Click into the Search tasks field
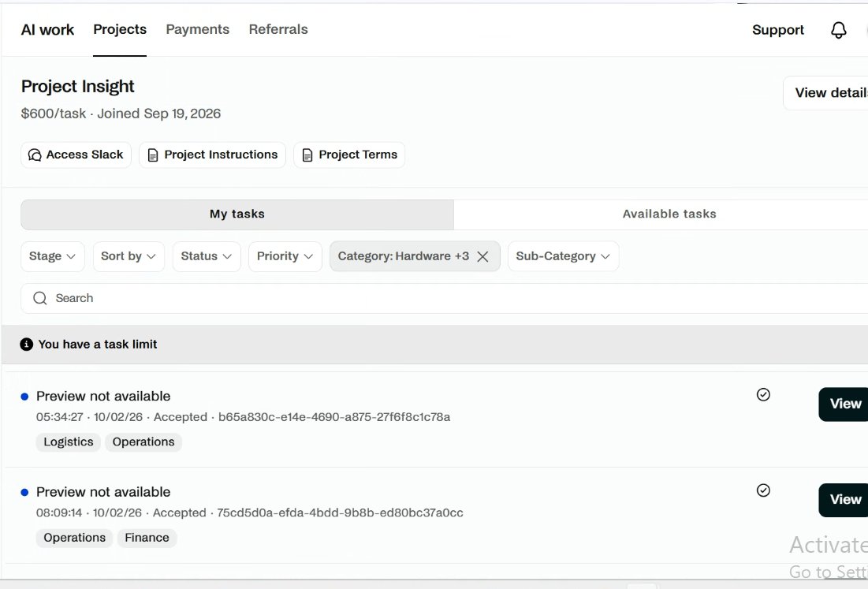This screenshot has height=589, width=868. (443, 298)
